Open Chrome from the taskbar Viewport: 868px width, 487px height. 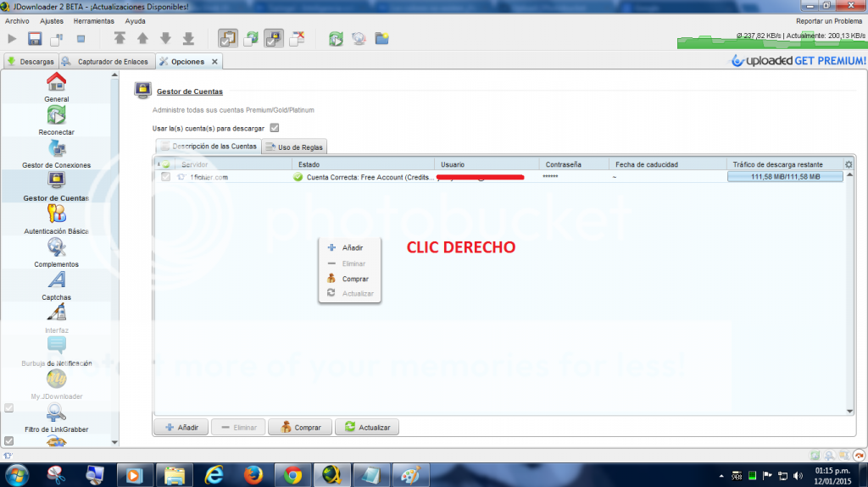[292, 475]
